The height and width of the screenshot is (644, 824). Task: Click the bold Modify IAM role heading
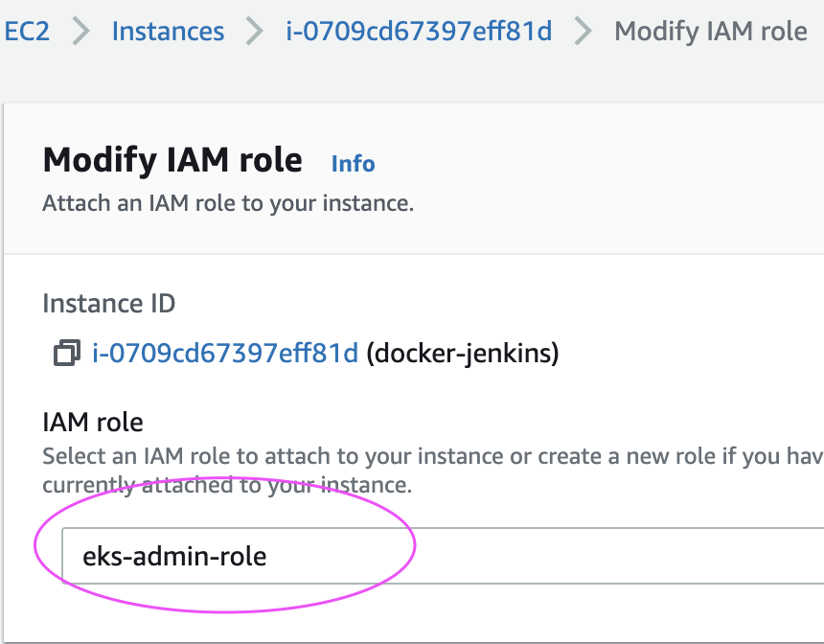[x=172, y=160]
